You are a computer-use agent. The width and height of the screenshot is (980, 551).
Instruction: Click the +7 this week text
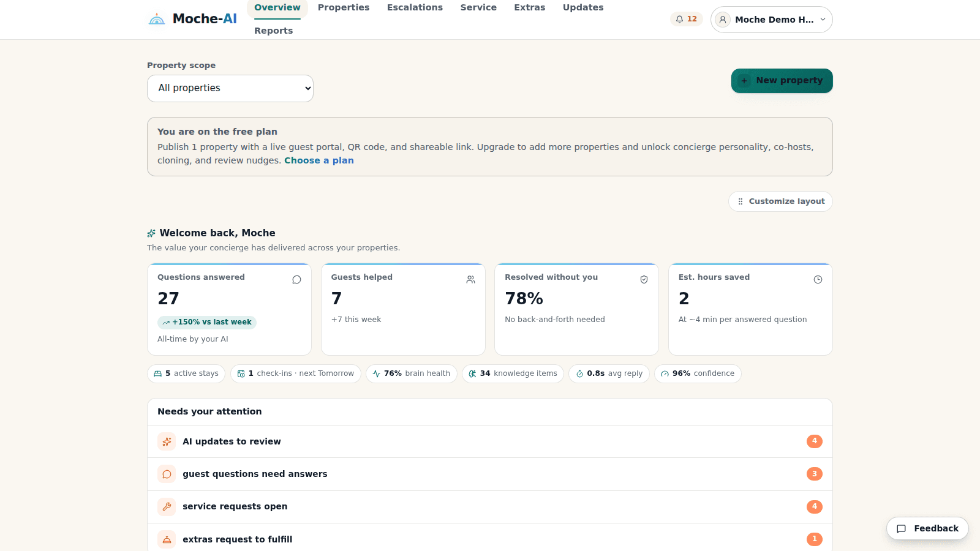(356, 320)
